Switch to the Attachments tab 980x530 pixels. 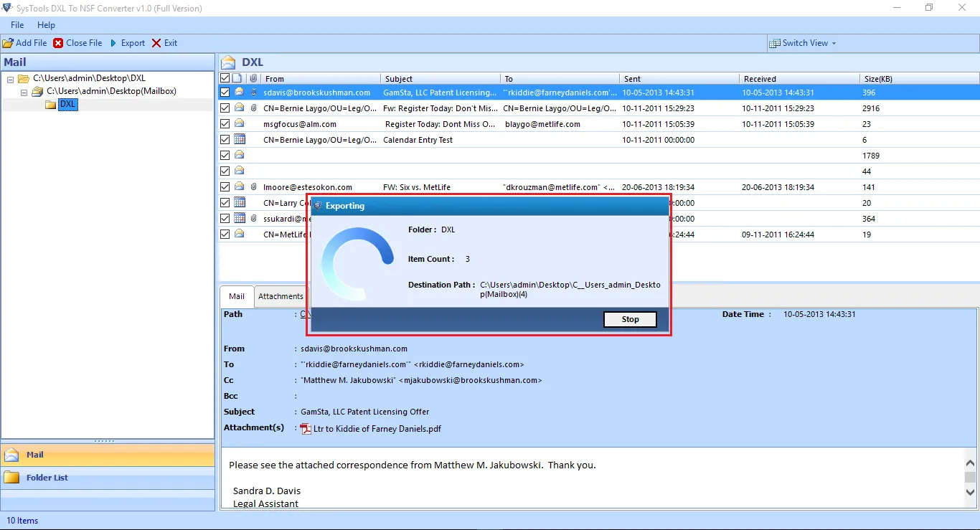tap(281, 296)
